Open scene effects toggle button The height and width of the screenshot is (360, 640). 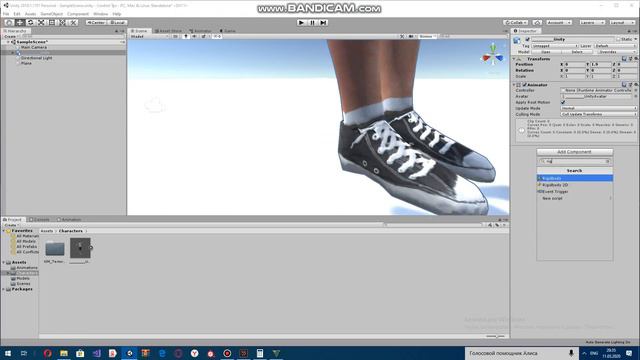click(x=203, y=36)
